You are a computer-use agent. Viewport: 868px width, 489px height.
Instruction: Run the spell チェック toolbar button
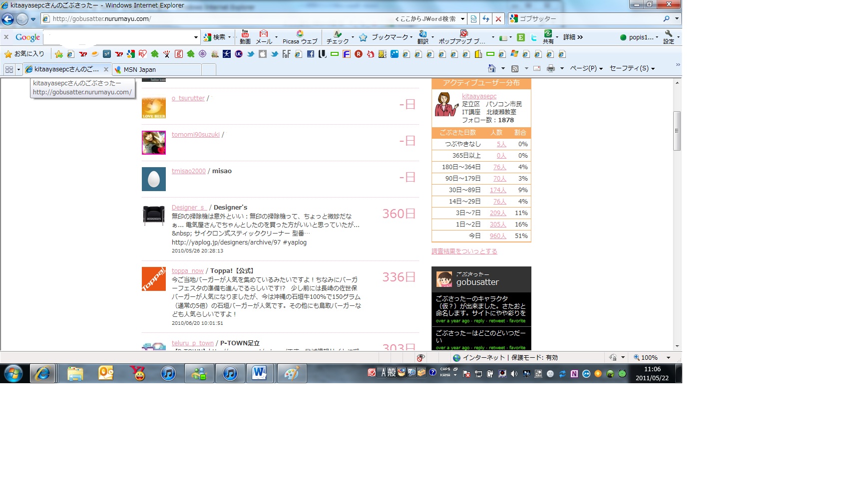click(338, 37)
